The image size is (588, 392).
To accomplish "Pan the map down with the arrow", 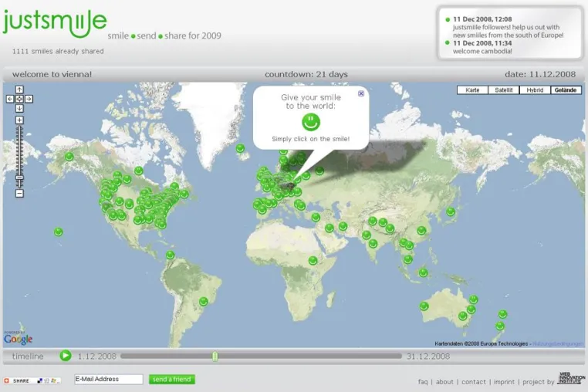I will [x=19, y=108].
